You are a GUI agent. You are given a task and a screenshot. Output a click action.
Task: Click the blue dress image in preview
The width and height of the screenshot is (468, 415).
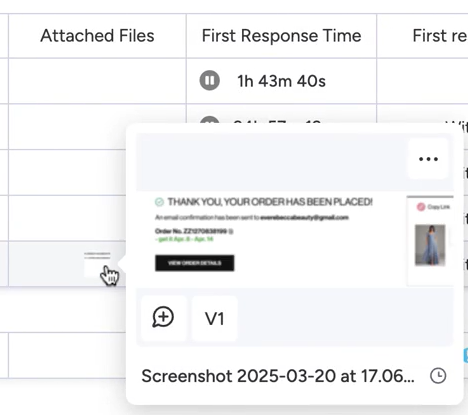430,245
